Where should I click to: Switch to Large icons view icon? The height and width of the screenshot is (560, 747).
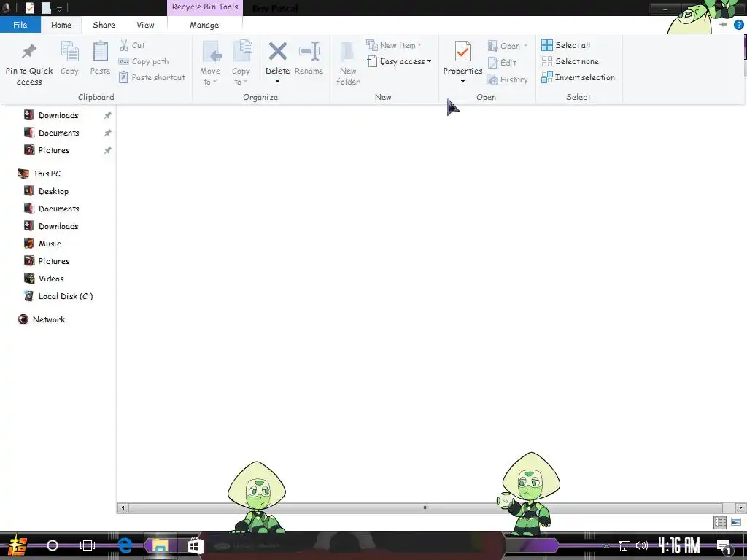735,522
